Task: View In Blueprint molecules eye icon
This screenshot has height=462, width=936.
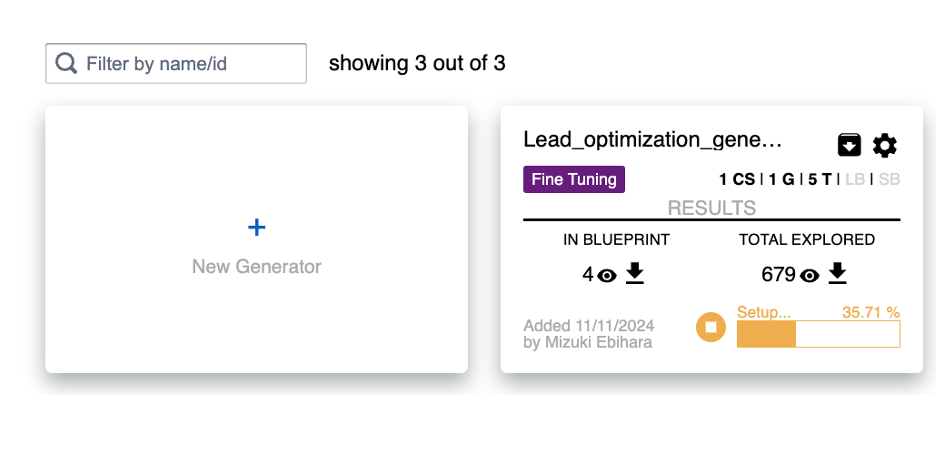Action: [x=607, y=275]
